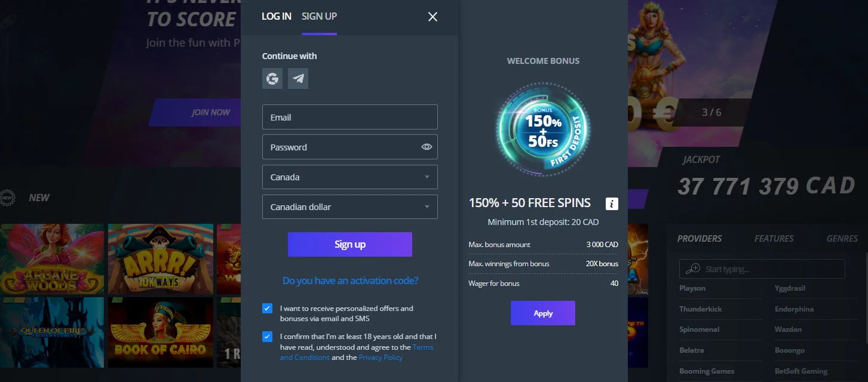Screen dimensions: 868x382
Task: Focus the Email input field
Action: [350, 118]
